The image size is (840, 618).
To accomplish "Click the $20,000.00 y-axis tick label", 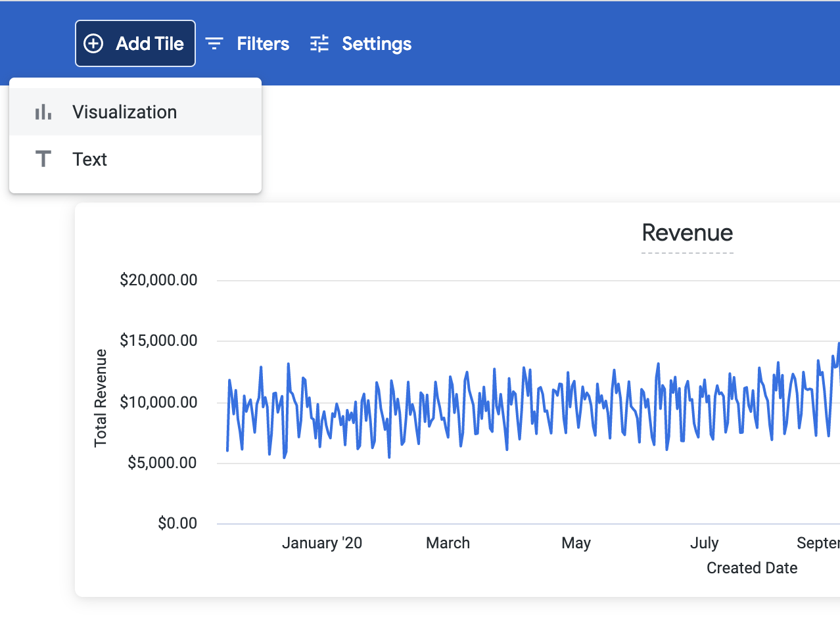I will tap(158, 280).
